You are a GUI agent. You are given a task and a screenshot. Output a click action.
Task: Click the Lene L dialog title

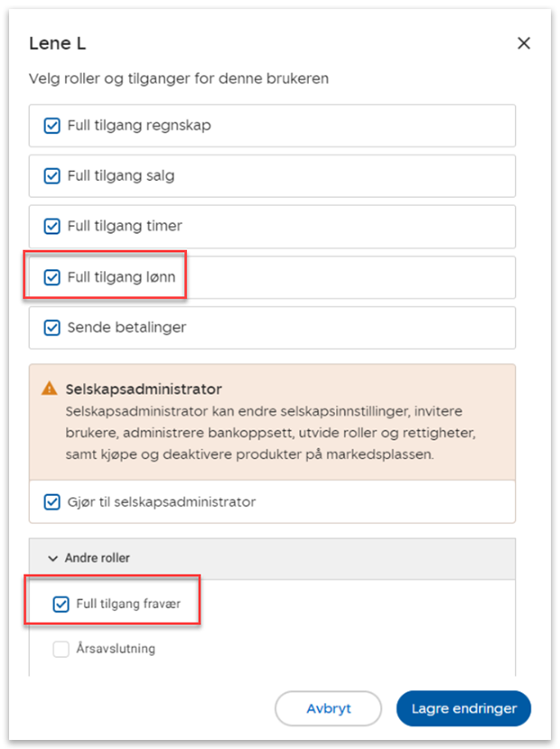57,43
